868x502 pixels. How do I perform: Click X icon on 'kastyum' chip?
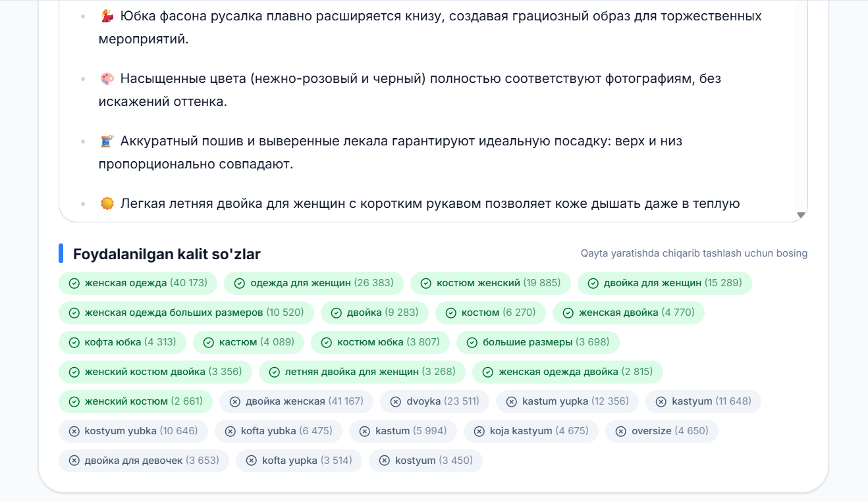(x=661, y=401)
